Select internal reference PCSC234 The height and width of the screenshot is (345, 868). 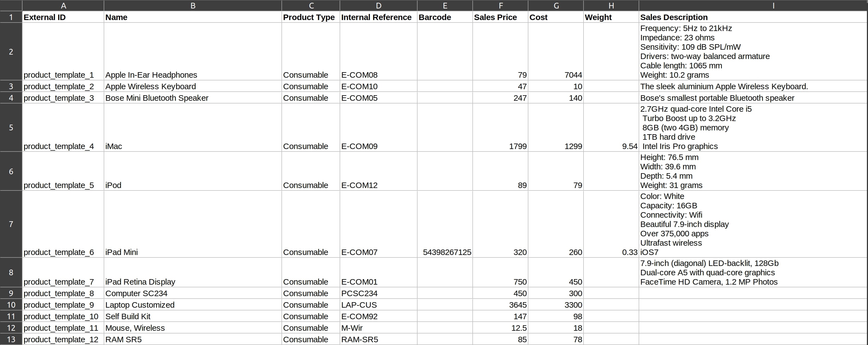[x=378, y=293]
